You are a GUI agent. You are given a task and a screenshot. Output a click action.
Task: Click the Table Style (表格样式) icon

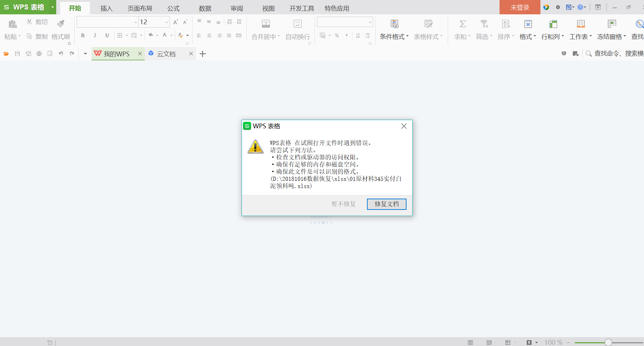click(x=428, y=24)
